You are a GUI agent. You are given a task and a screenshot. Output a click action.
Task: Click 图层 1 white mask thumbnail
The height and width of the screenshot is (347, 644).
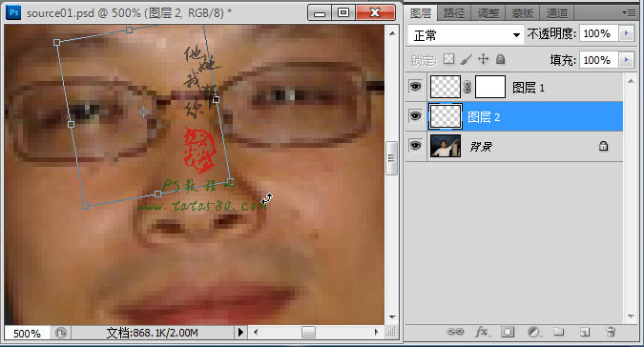pos(490,87)
